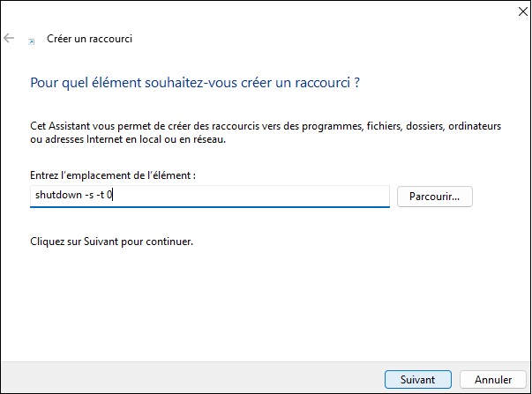Go back using the left arrow
The height and width of the screenshot is (394, 532).
(9, 38)
